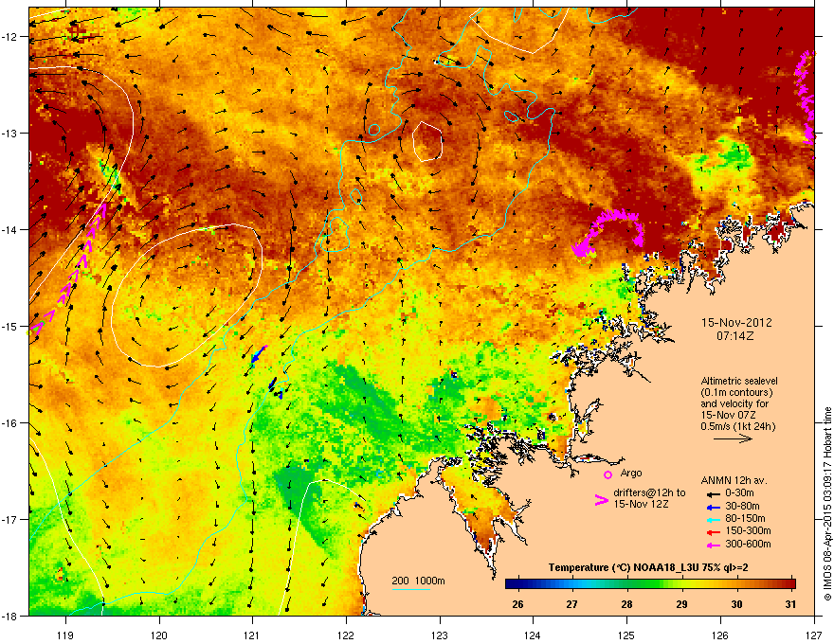This screenshot has height=644, width=834.
Task: Click the cyan 200 1000m depth contour sample line
Action: click(x=410, y=589)
